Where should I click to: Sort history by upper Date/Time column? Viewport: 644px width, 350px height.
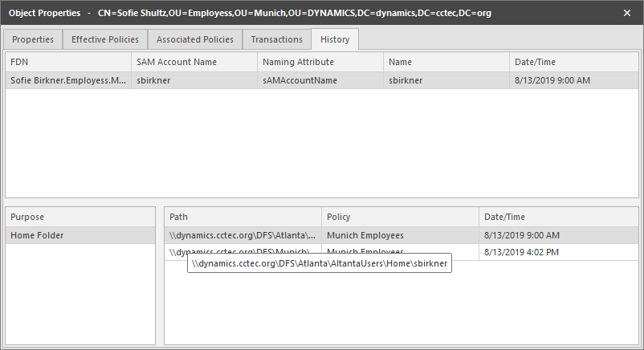573,62
